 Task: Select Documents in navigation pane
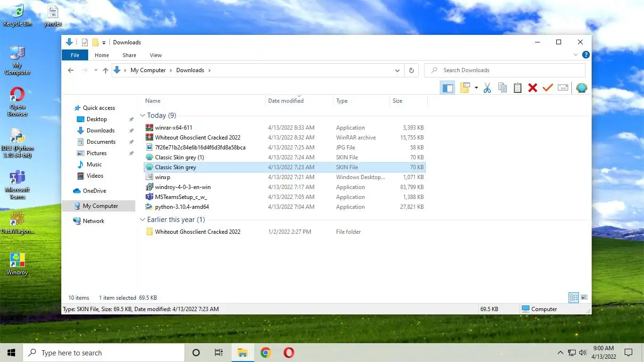[101, 142]
